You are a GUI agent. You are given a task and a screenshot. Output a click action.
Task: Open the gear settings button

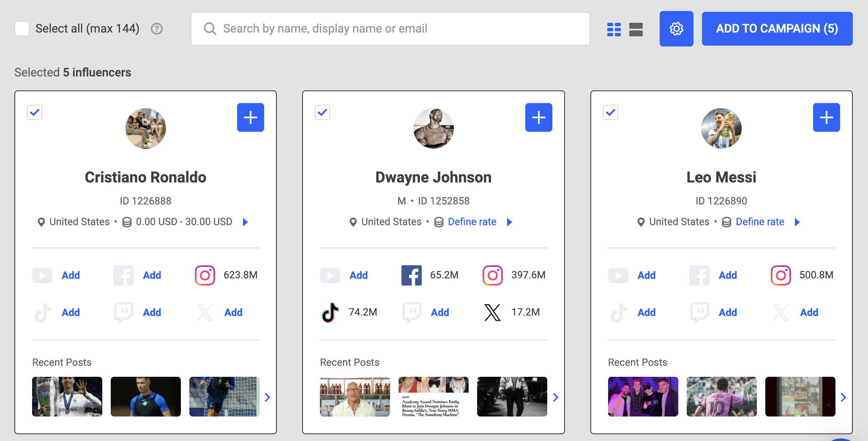click(x=676, y=29)
